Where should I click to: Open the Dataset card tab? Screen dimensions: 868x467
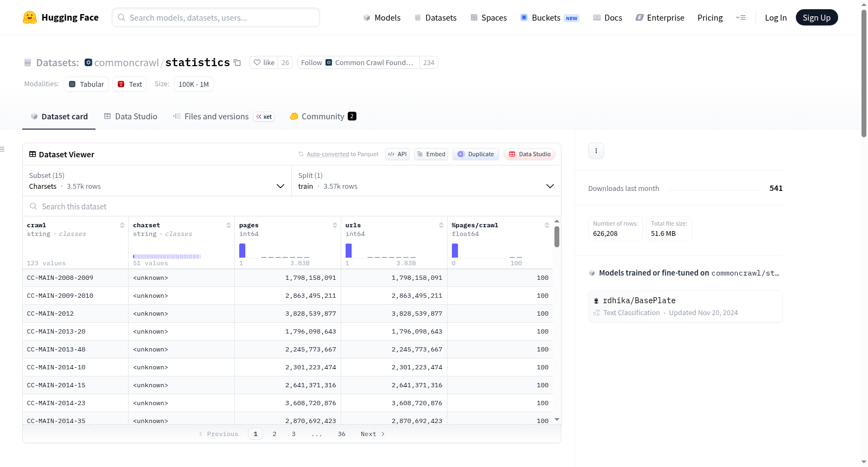coord(59,117)
